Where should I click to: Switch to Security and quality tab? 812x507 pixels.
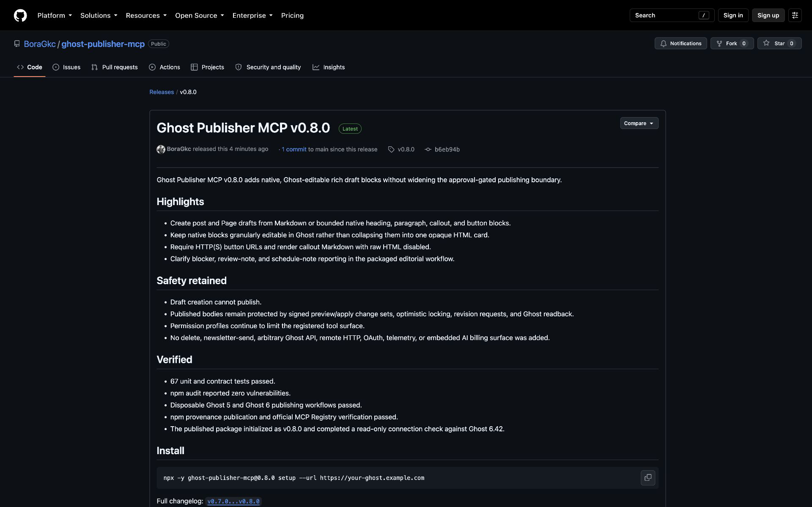(x=268, y=67)
